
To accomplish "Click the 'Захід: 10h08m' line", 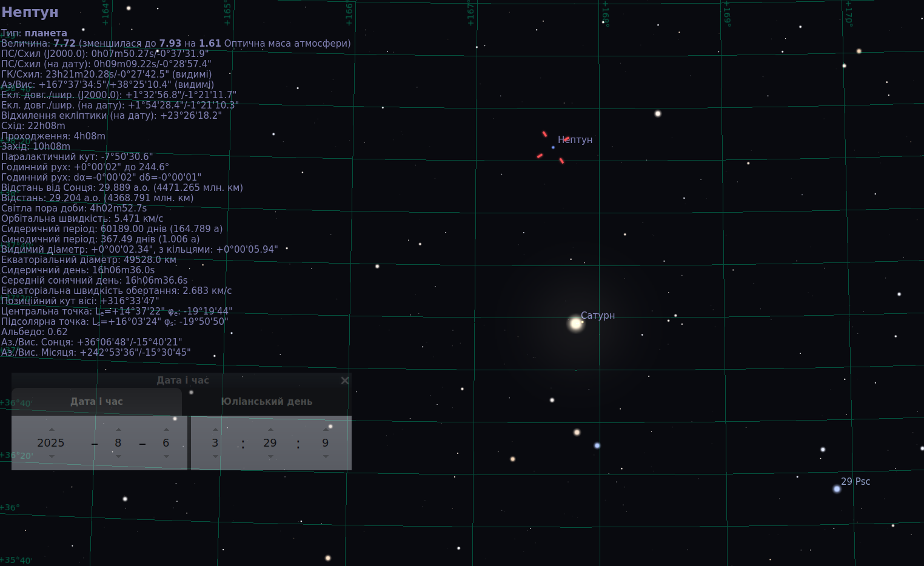I will 36,146.
